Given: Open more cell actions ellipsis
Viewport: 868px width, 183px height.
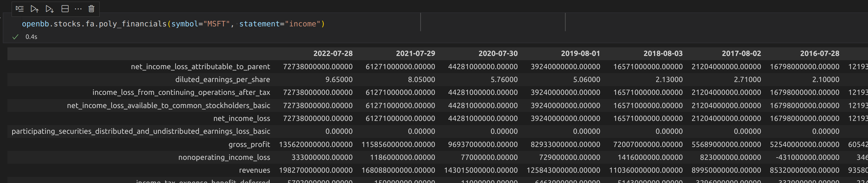Looking at the screenshot, I should (78, 9).
